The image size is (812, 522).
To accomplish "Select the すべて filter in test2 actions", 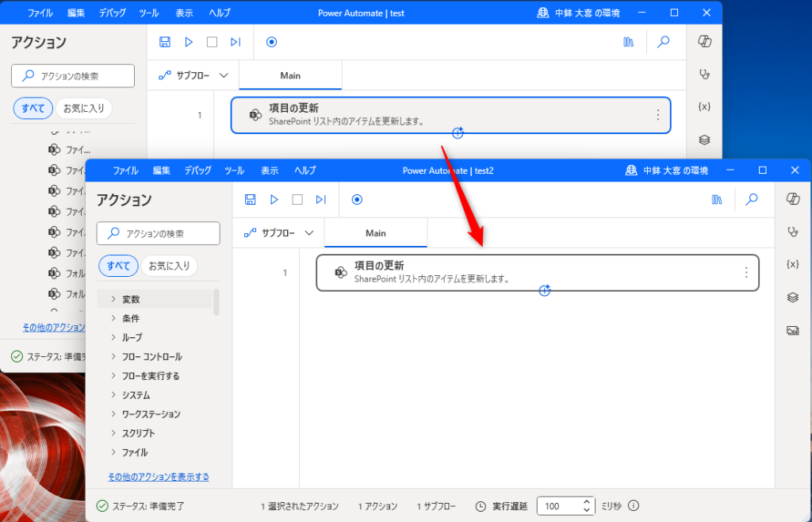I will [x=118, y=266].
